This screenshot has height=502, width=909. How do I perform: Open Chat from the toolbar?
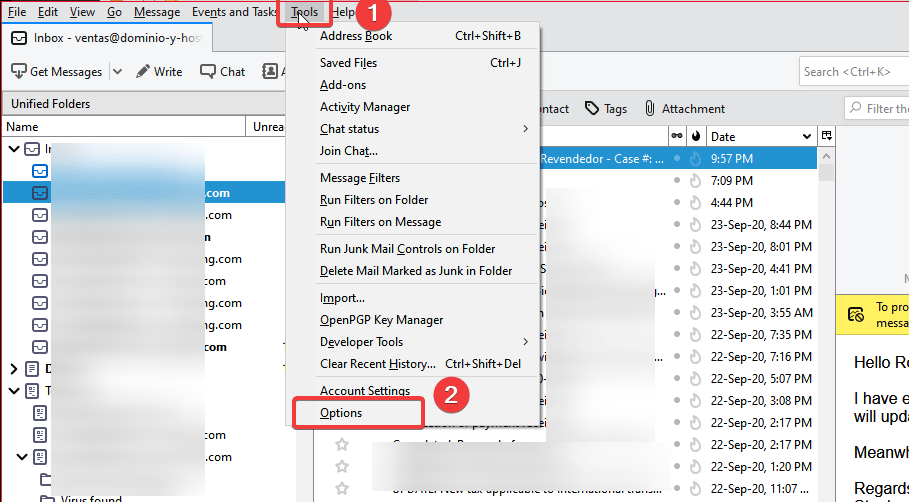coord(208,72)
